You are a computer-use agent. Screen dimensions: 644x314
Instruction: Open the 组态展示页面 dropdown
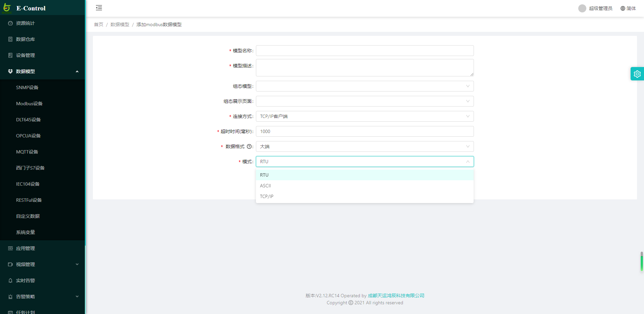click(x=365, y=101)
